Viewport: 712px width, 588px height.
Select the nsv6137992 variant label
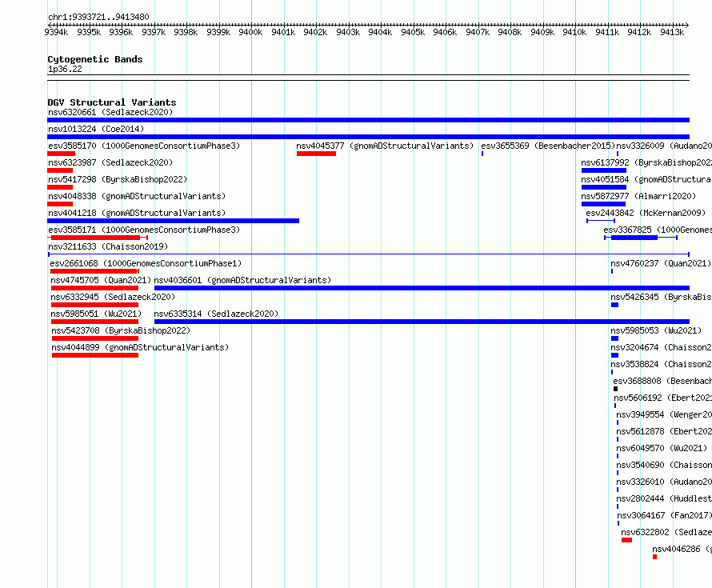(x=646, y=162)
